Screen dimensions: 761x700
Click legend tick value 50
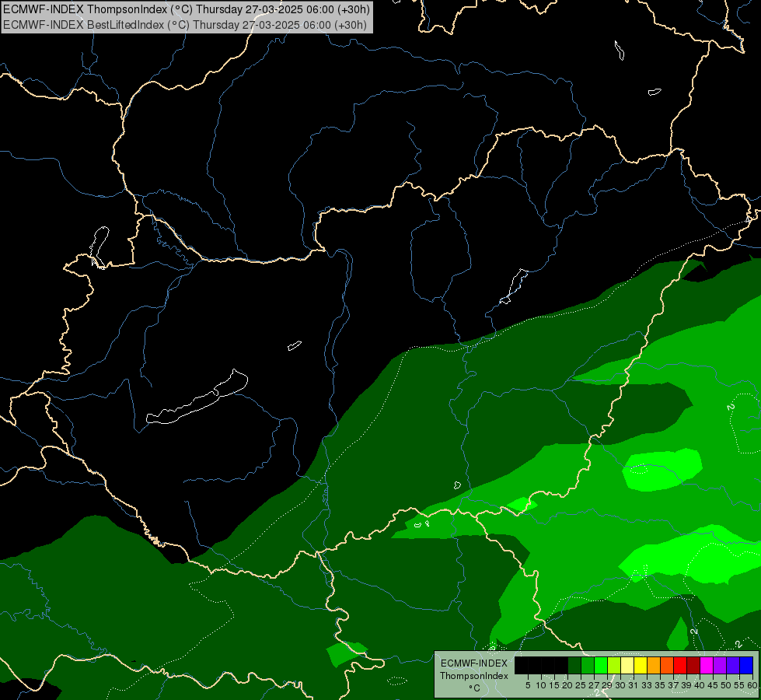pyautogui.click(x=726, y=685)
